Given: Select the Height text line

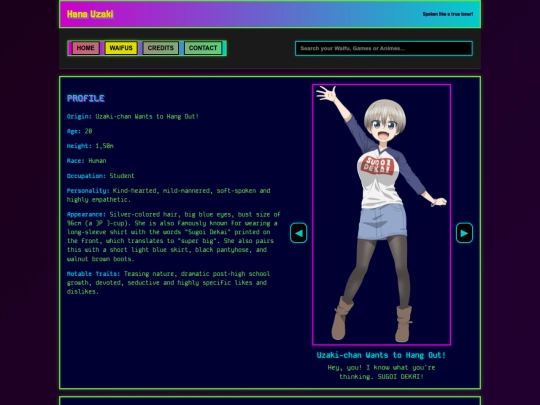Looking at the screenshot, I should click(90, 146).
